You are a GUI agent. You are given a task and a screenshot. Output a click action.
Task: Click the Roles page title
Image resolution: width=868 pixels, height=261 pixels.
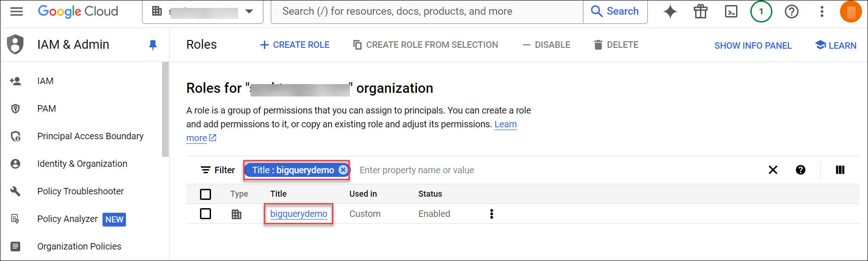pos(201,45)
